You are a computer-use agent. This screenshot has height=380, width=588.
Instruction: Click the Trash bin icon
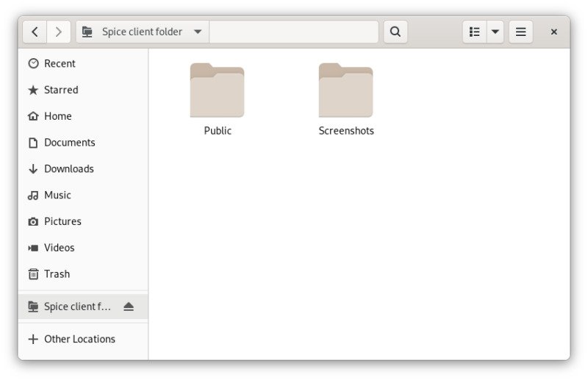coord(33,274)
